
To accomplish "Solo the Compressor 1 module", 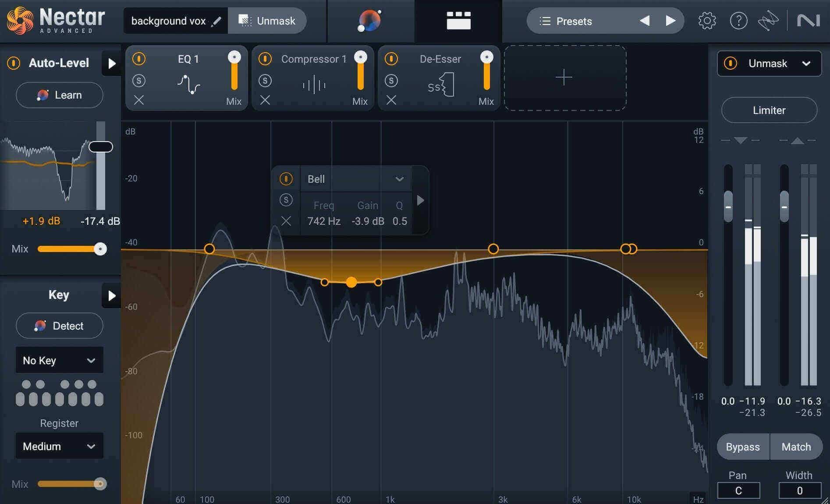I will (x=265, y=80).
